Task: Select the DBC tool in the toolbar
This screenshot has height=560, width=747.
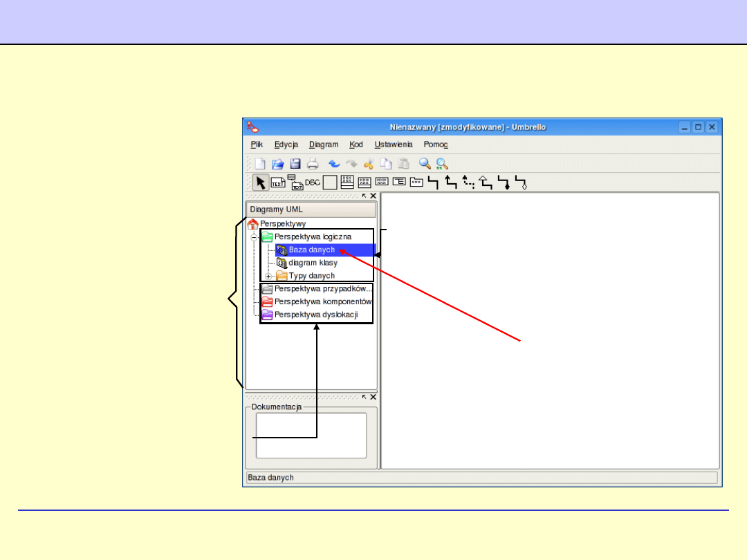Action: (313, 183)
